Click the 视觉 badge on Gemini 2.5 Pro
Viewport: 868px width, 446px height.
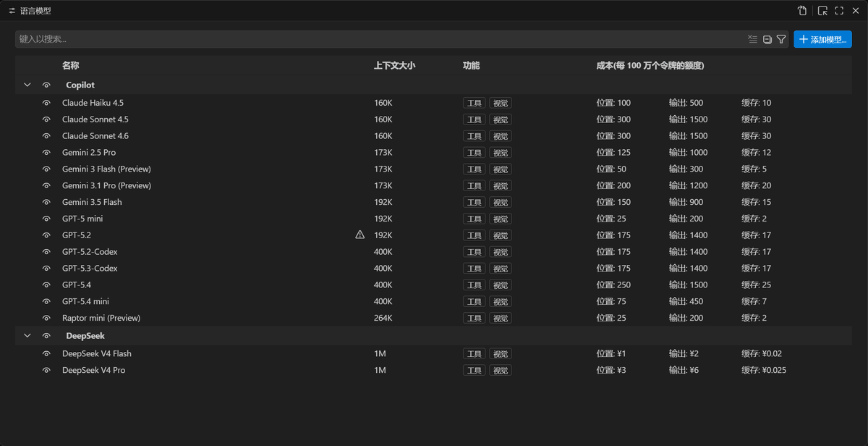[x=501, y=153]
